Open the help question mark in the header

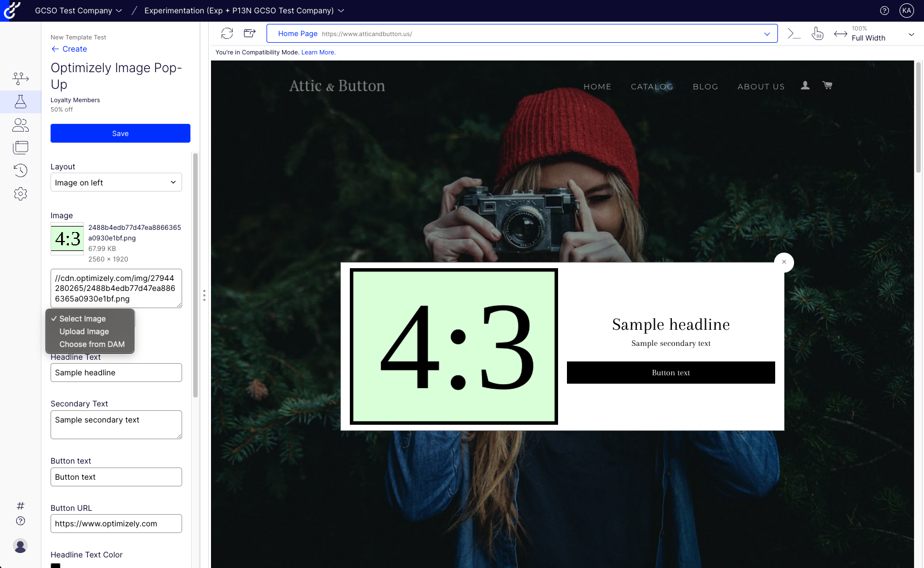point(885,11)
